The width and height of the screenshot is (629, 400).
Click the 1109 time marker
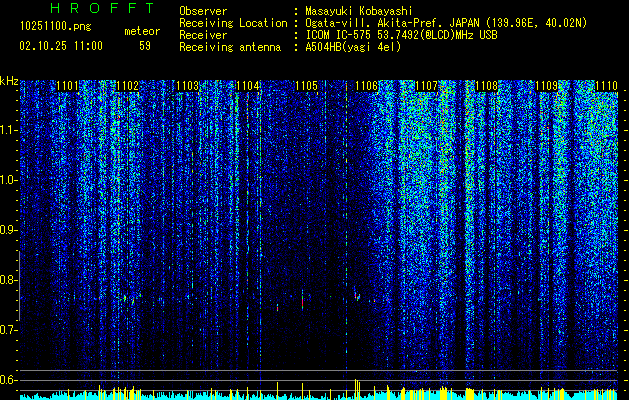pyautogui.click(x=546, y=86)
